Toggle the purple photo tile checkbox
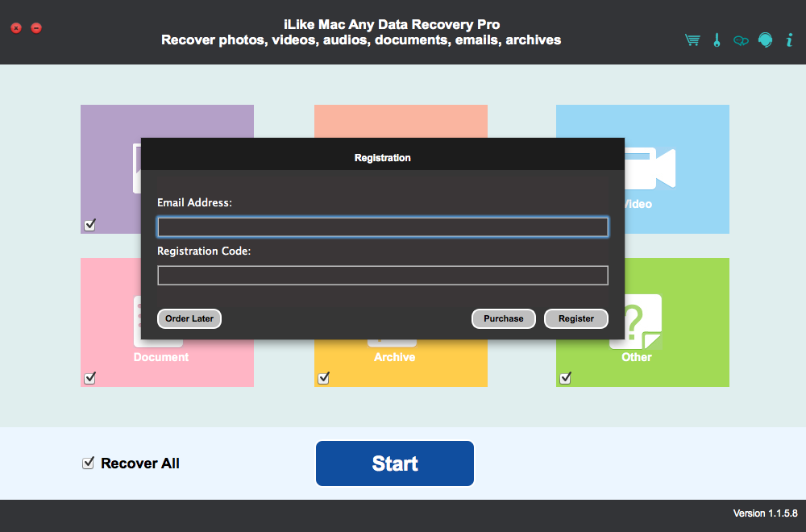This screenshot has width=806, height=532. tap(90, 225)
